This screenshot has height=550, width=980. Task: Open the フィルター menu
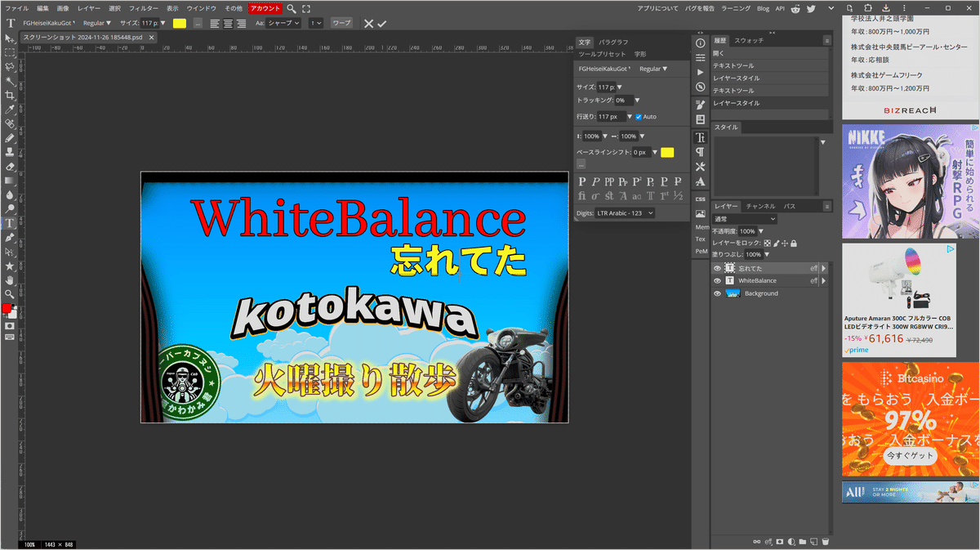point(143,8)
